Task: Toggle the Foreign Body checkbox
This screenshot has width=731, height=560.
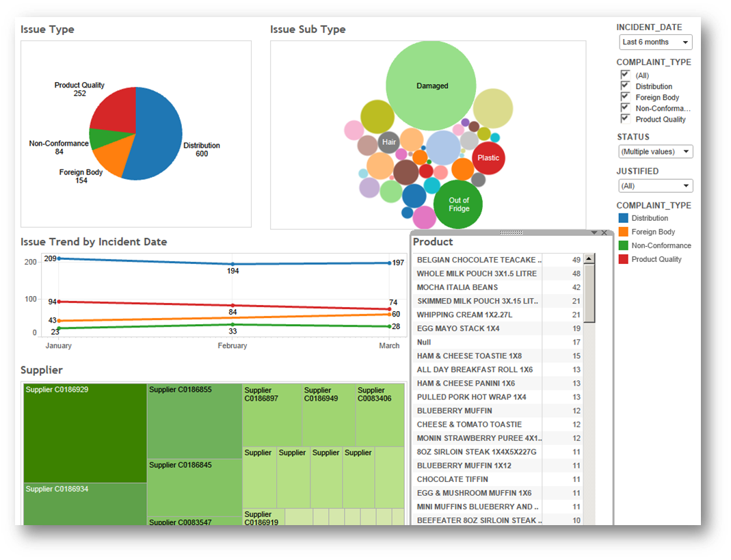Action: click(625, 96)
